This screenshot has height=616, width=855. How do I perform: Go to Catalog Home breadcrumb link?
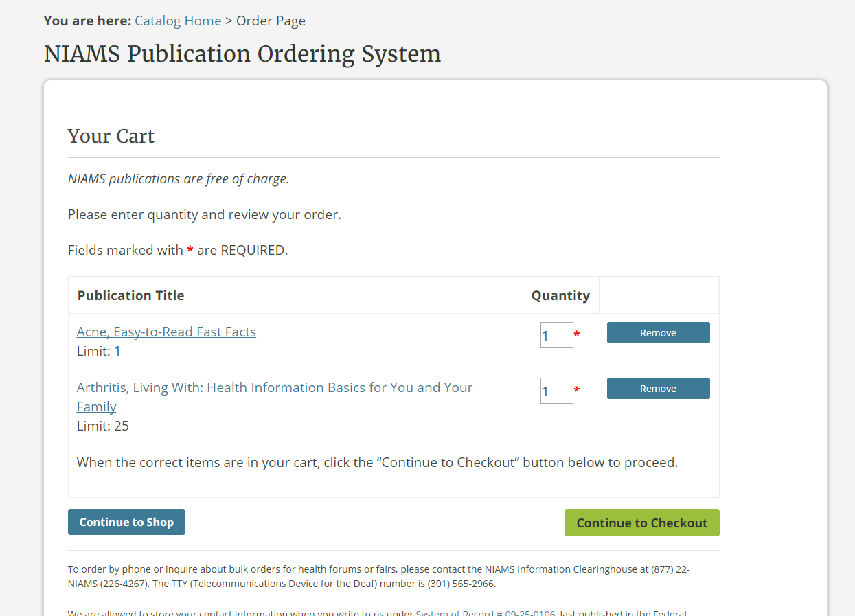pyautogui.click(x=178, y=21)
